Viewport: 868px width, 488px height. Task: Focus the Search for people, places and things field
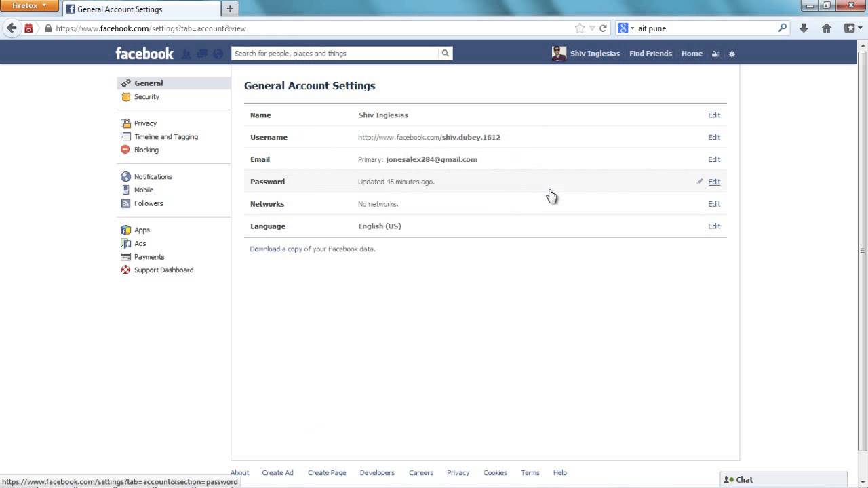pyautogui.click(x=336, y=54)
